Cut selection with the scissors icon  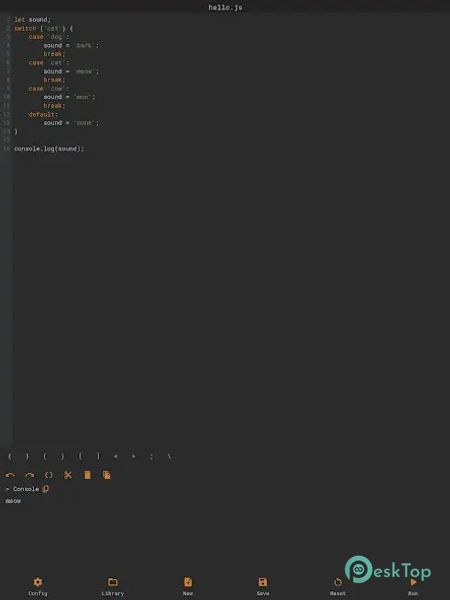point(68,475)
